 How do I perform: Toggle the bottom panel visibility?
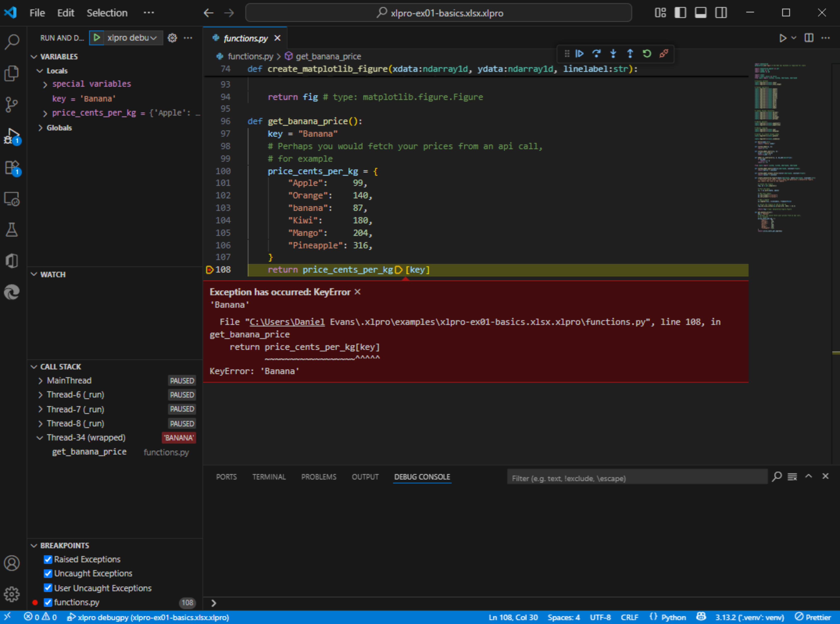(x=701, y=13)
